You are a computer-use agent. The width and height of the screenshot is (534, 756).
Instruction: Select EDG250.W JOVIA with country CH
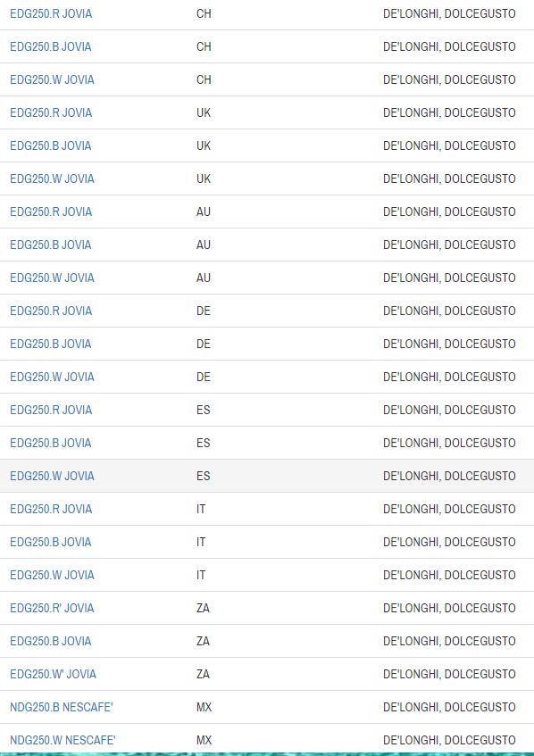coord(52,79)
